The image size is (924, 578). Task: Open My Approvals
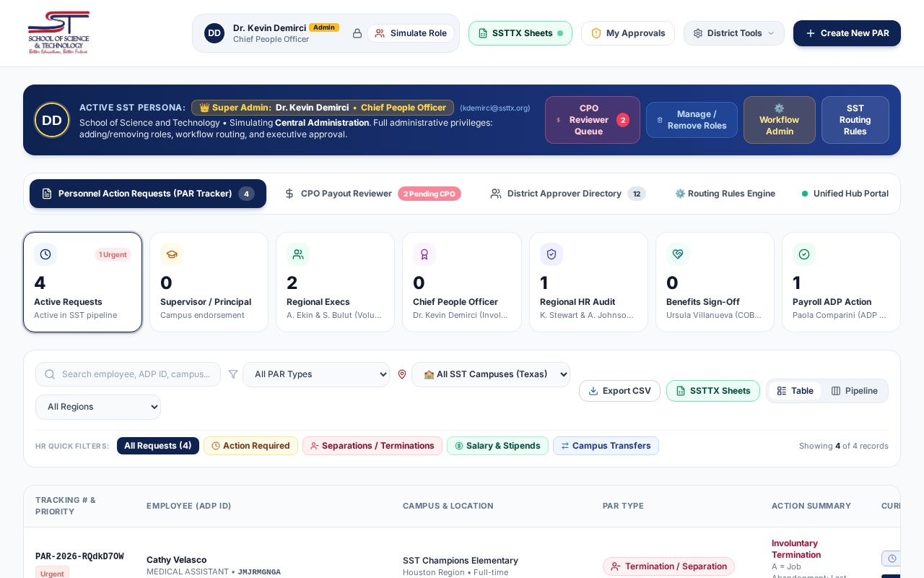click(x=628, y=33)
